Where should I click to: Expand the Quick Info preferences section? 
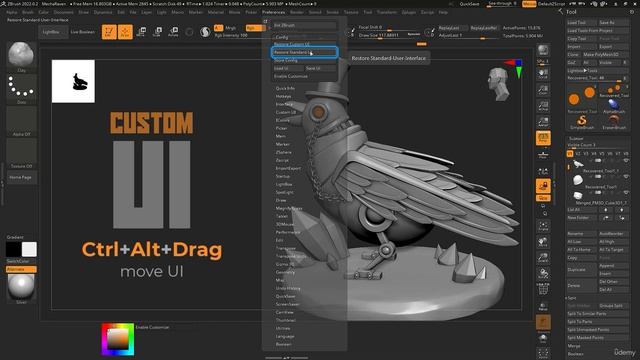click(285, 88)
